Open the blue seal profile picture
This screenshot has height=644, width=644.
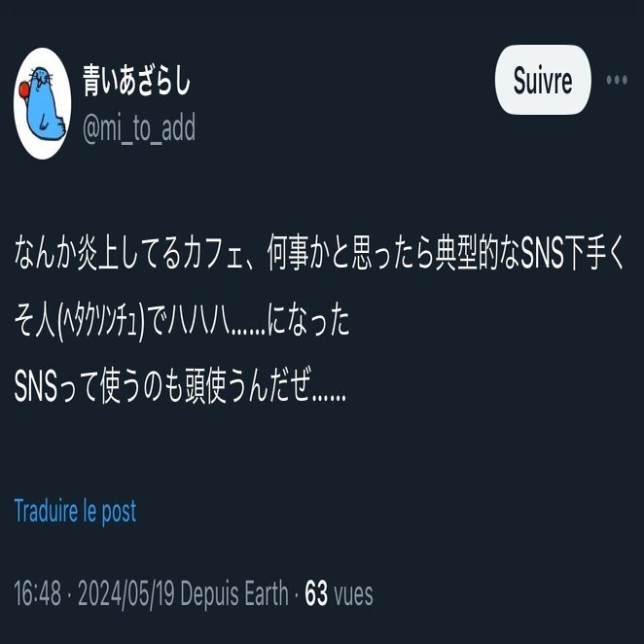(x=42, y=103)
